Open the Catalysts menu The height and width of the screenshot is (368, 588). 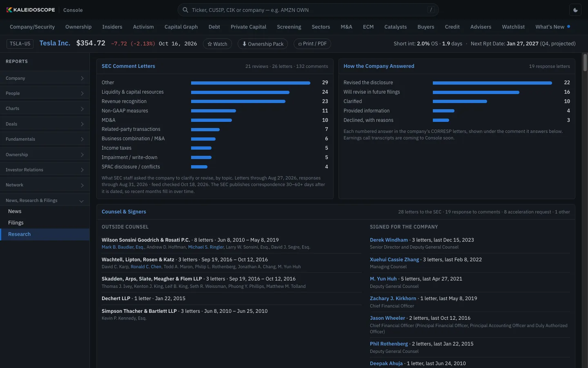tap(396, 27)
